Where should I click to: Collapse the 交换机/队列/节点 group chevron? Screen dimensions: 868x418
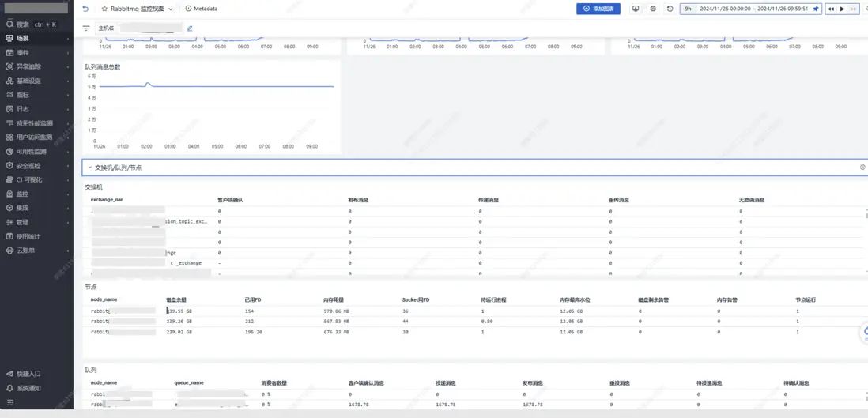(89, 168)
